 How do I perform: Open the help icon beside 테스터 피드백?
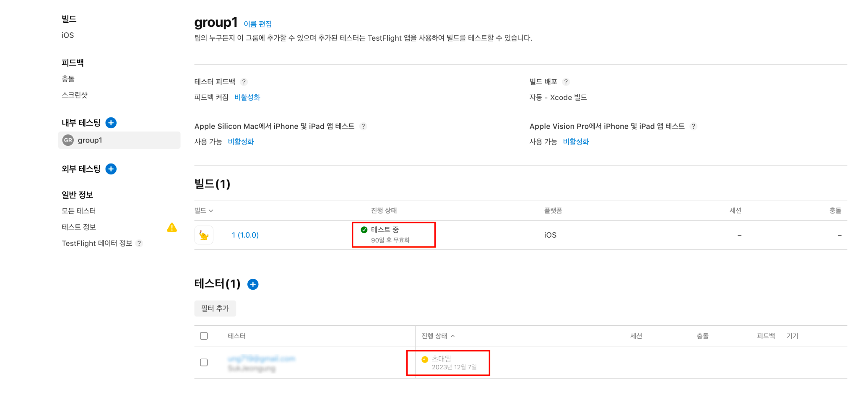coord(244,82)
